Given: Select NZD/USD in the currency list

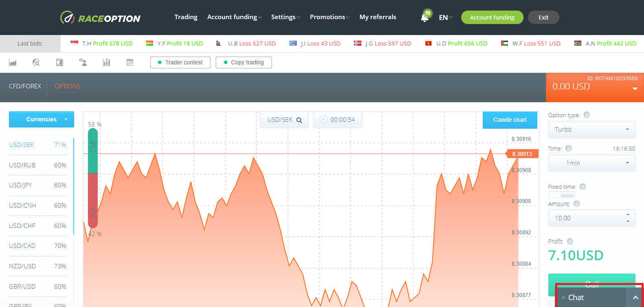Looking at the screenshot, I should pyautogui.click(x=37, y=266).
